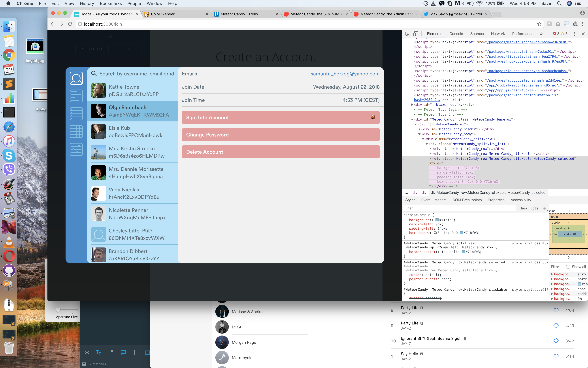The height and width of the screenshot is (368, 588).
Task: Open the Bookmarks menu in Chrome menu bar
Action: pyautogui.click(x=111, y=3)
